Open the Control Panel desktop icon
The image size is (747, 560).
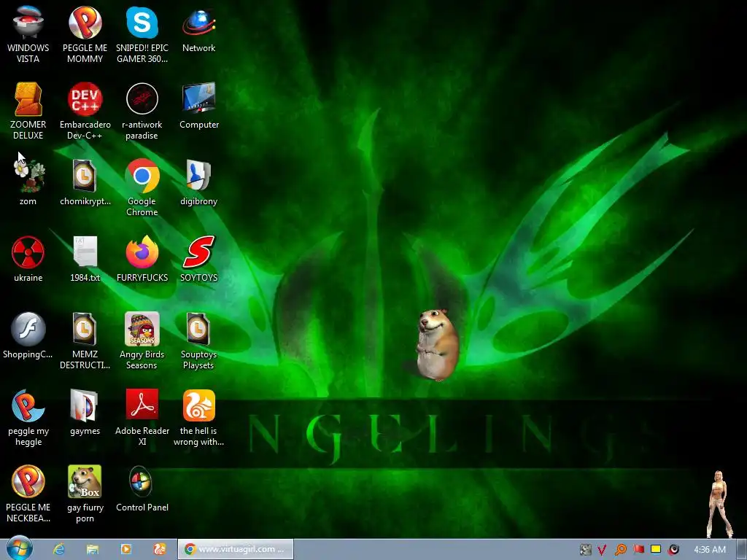click(142, 489)
